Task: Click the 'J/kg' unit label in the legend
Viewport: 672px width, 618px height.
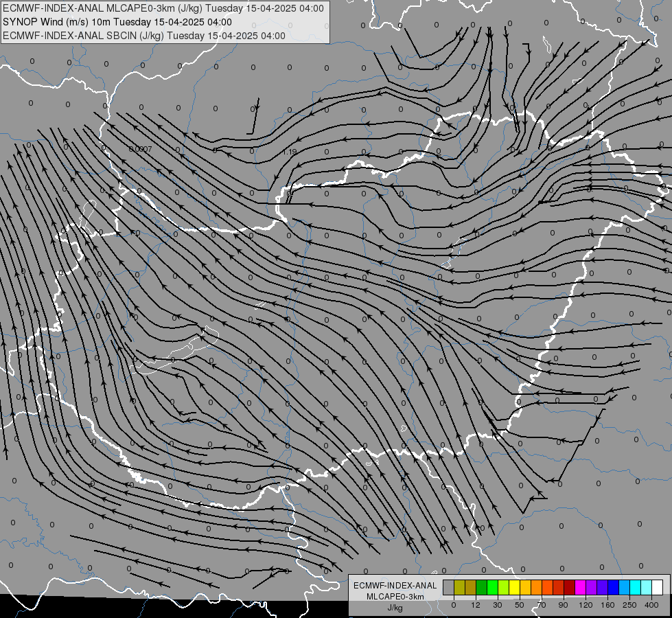Action: click(x=395, y=608)
